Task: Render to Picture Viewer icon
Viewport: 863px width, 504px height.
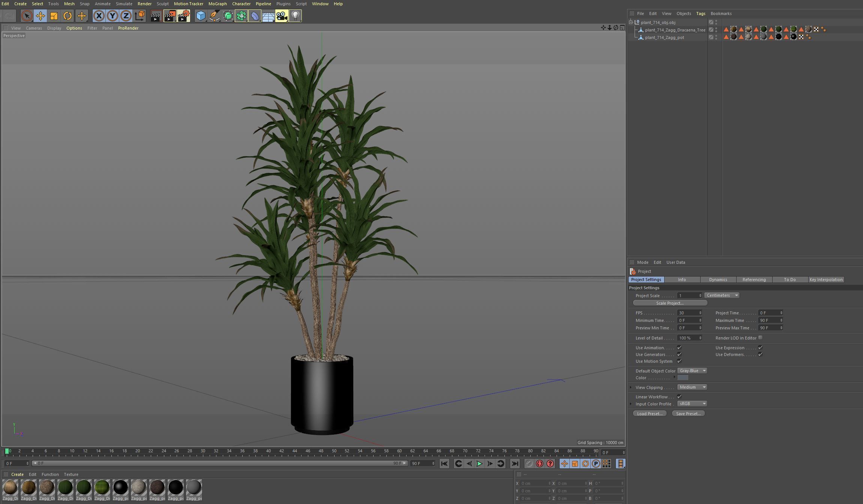Action: [x=170, y=16]
